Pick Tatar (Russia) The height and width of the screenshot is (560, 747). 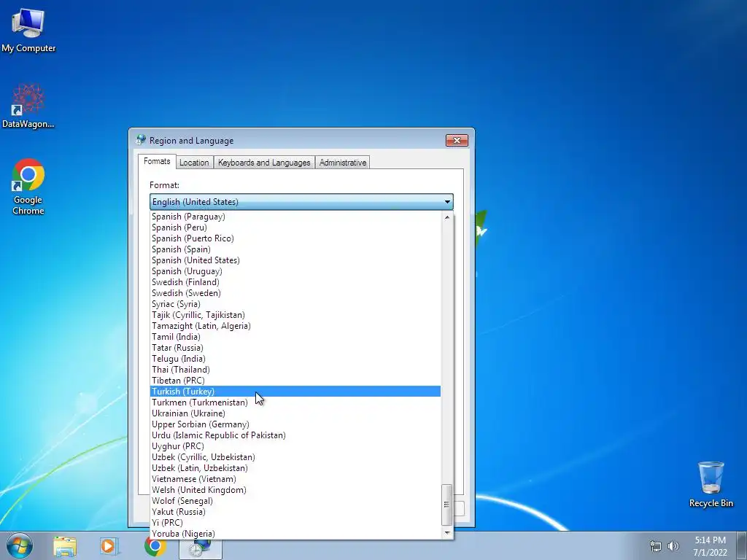(x=295, y=348)
